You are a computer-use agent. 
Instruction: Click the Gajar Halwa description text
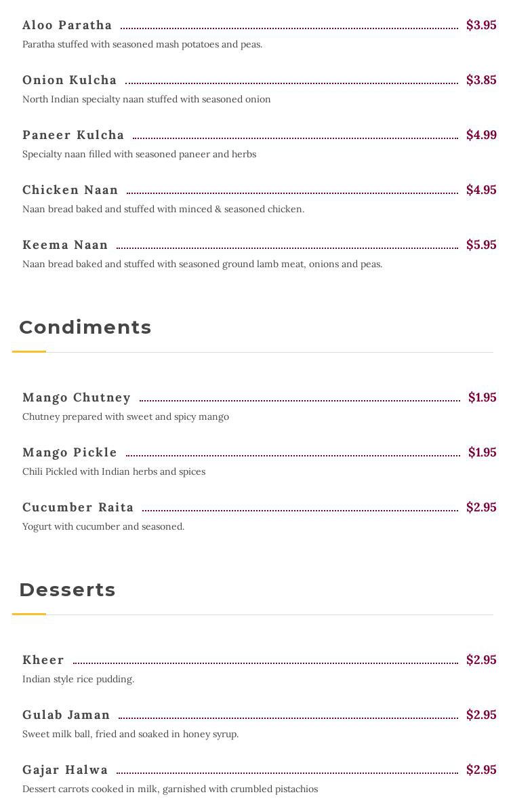tap(170, 789)
